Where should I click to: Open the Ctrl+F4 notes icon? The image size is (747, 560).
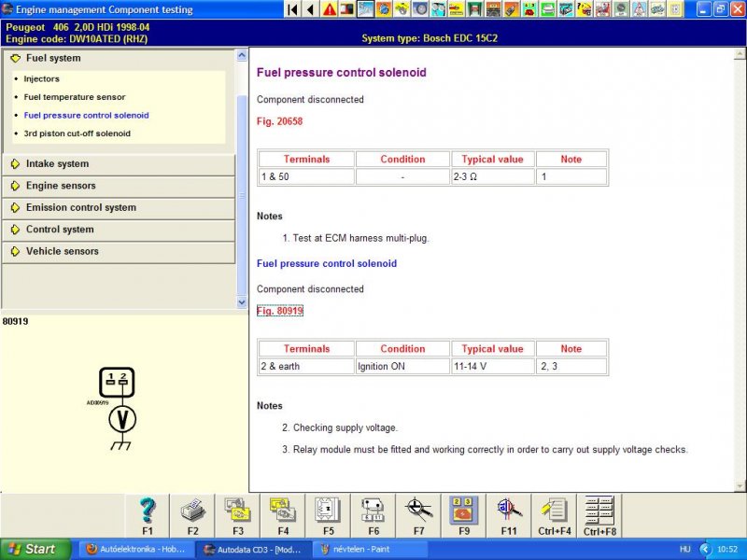pyautogui.click(x=555, y=516)
